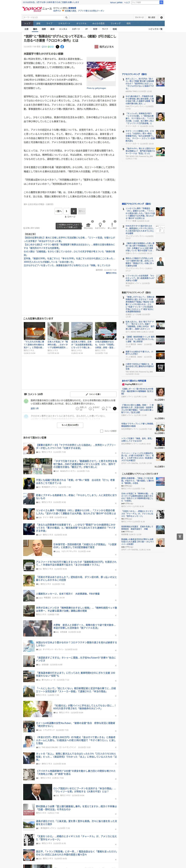Go to page 1 of the article
Screen dimensions: 186x868
point(66,211)
